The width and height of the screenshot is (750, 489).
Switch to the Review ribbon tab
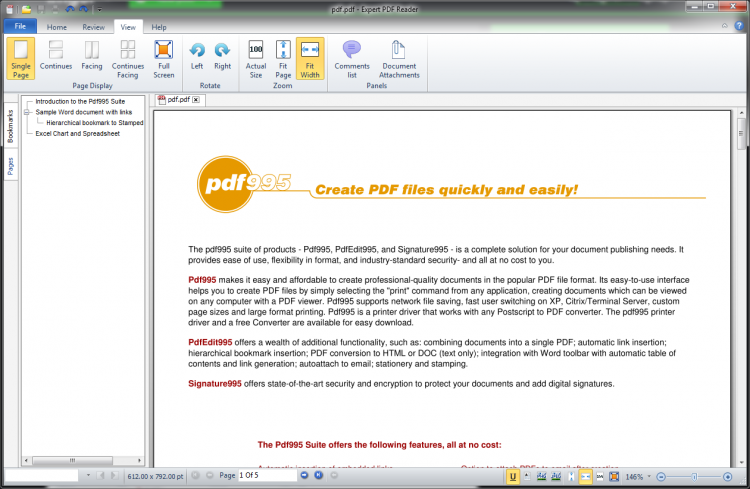(x=93, y=27)
